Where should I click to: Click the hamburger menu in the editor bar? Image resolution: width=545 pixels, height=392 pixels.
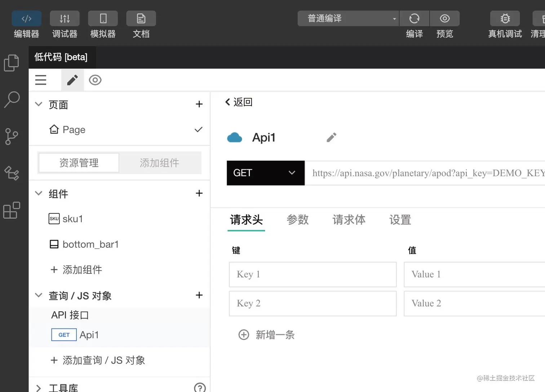[x=40, y=80]
